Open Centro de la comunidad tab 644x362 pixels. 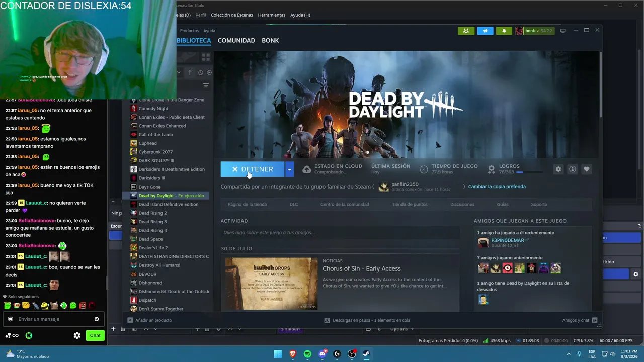[x=345, y=204]
